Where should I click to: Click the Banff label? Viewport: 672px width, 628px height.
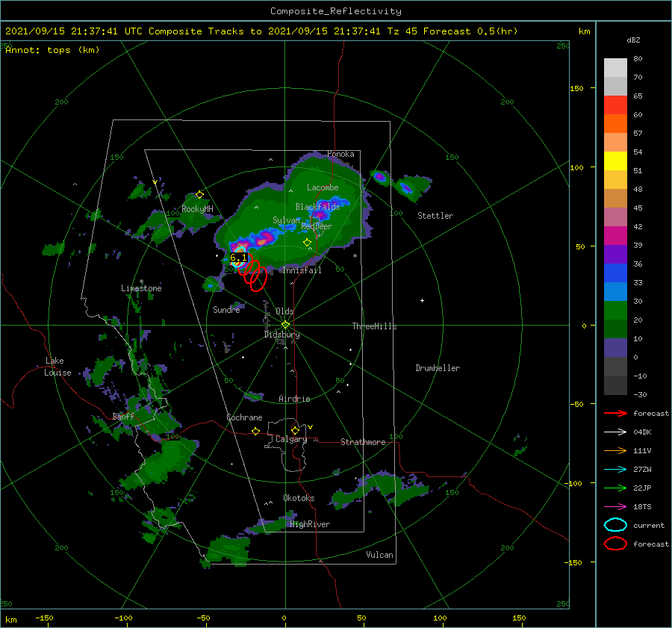[x=123, y=416]
